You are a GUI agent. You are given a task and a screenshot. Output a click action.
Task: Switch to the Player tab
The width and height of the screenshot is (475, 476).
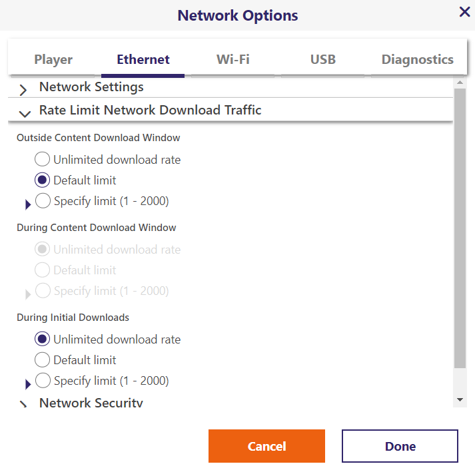(x=53, y=59)
